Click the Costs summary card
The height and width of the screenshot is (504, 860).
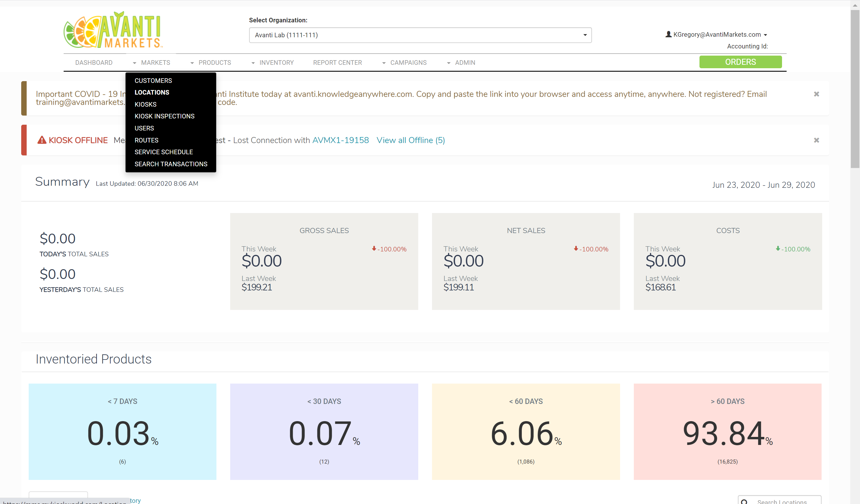pyautogui.click(x=728, y=261)
